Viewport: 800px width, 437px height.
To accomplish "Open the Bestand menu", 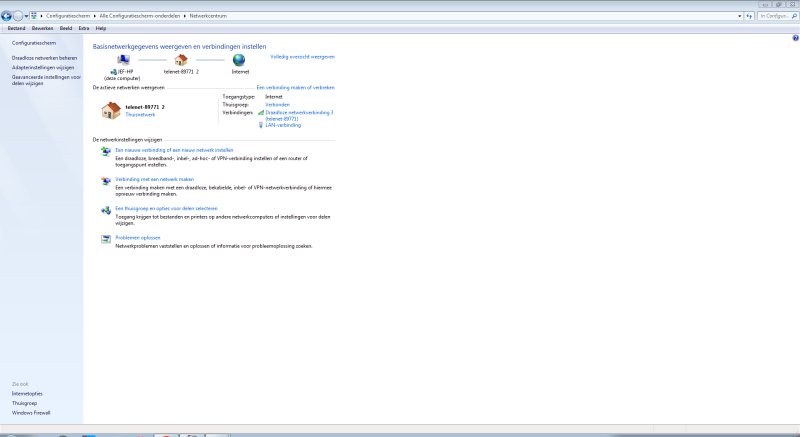I will pyautogui.click(x=16, y=28).
